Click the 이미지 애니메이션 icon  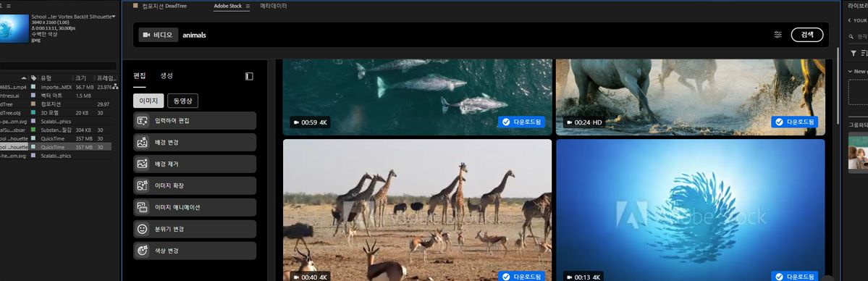point(143,207)
